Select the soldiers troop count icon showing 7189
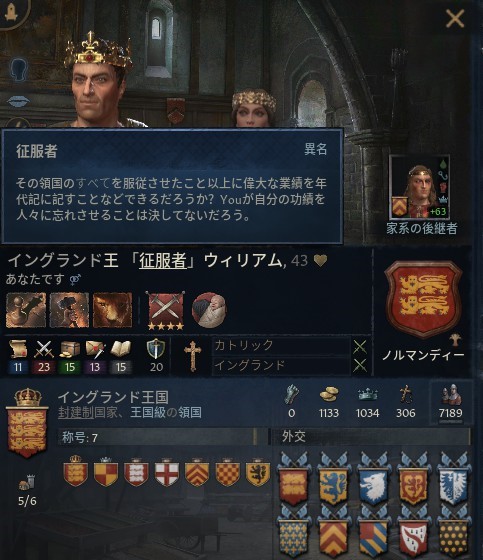This screenshot has width=483, height=560. coord(450,395)
